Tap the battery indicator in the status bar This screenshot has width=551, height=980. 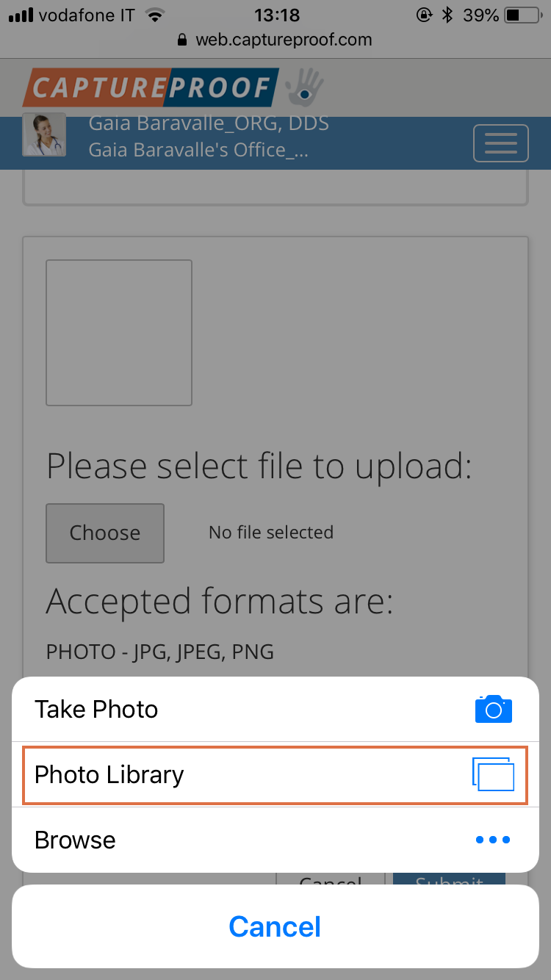pyautogui.click(x=524, y=15)
